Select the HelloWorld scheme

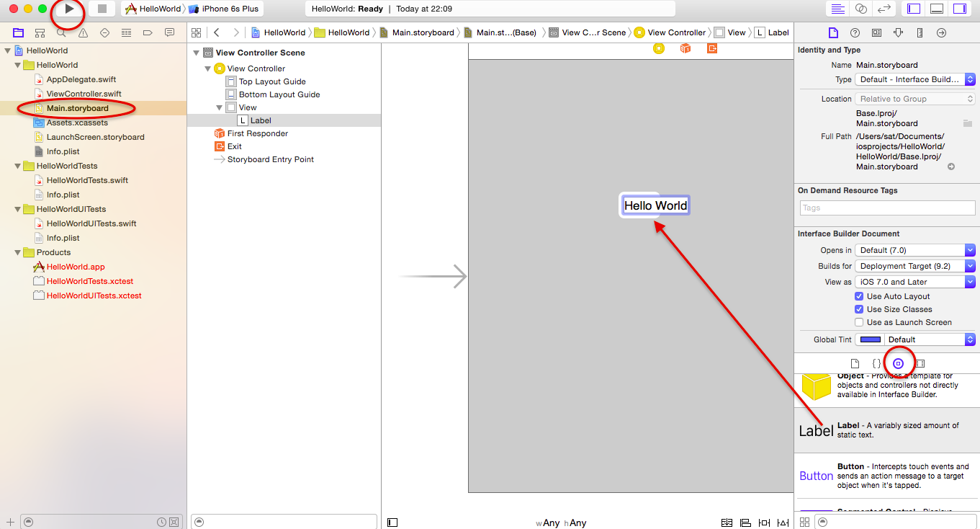coord(153,9)
